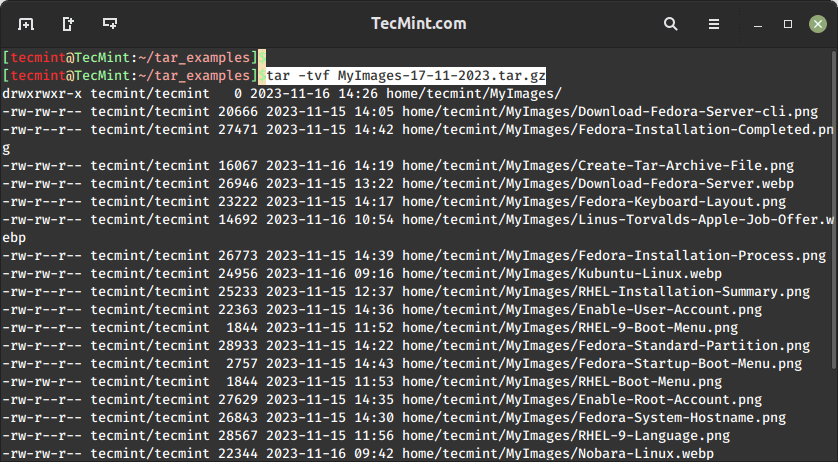Click file size 16067
This screenshot has height=462, width=838.
tap(238, 166)
